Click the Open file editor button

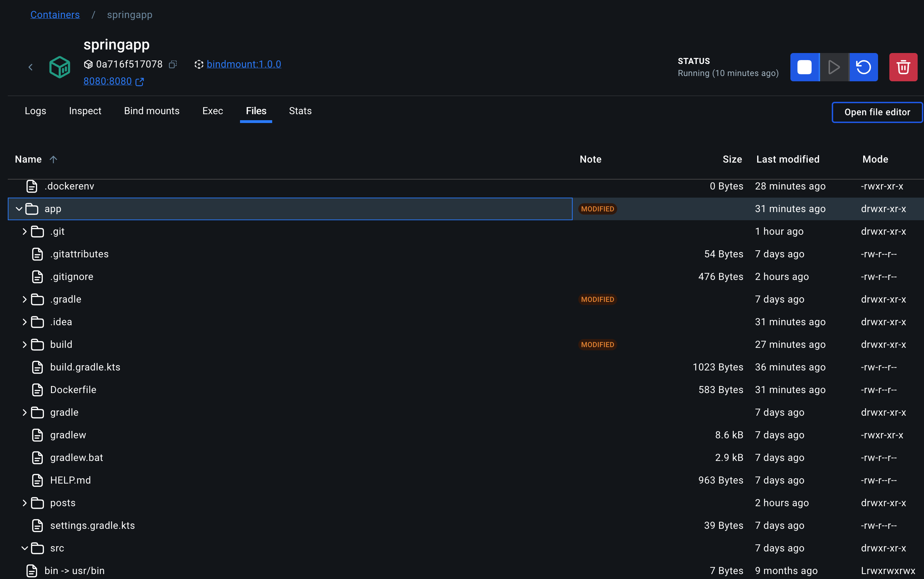coord(877,112)
